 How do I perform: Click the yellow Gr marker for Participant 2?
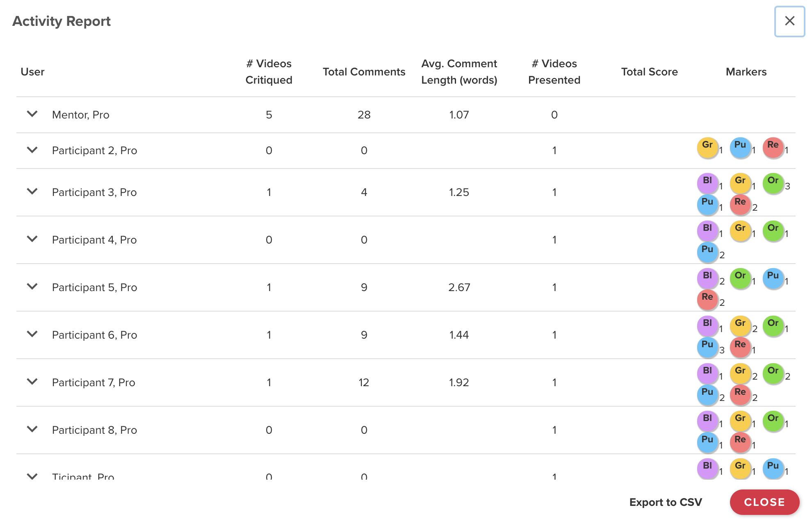pos(707,148)
